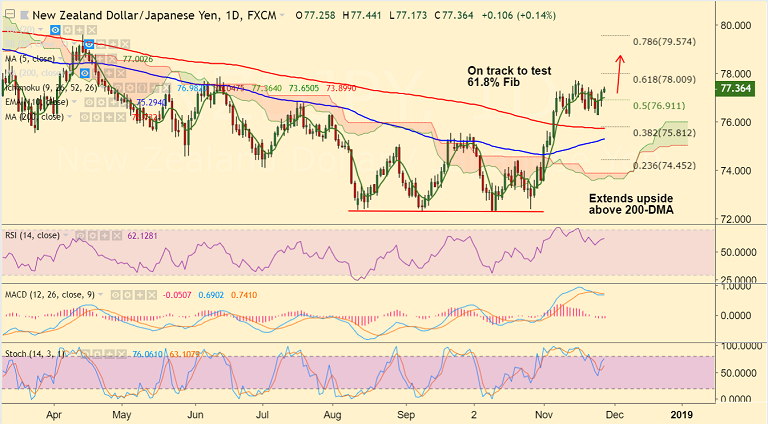Expand the MA (5, close) dropdown arrow

coord(60,58)
